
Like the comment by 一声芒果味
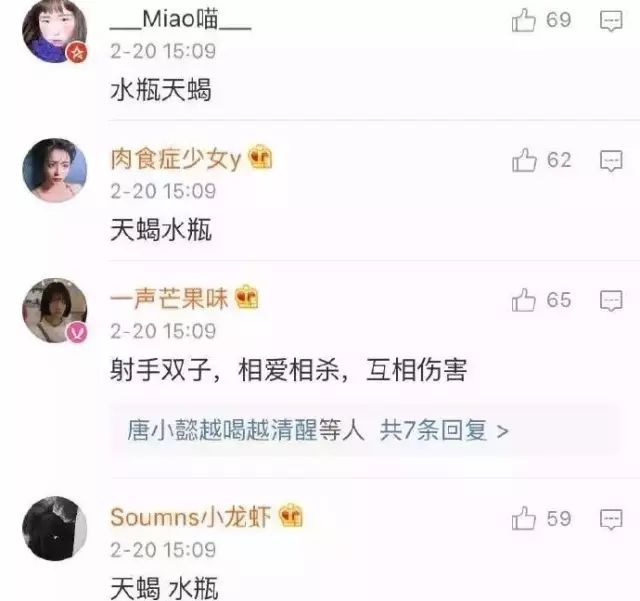(x=524, y=300)
